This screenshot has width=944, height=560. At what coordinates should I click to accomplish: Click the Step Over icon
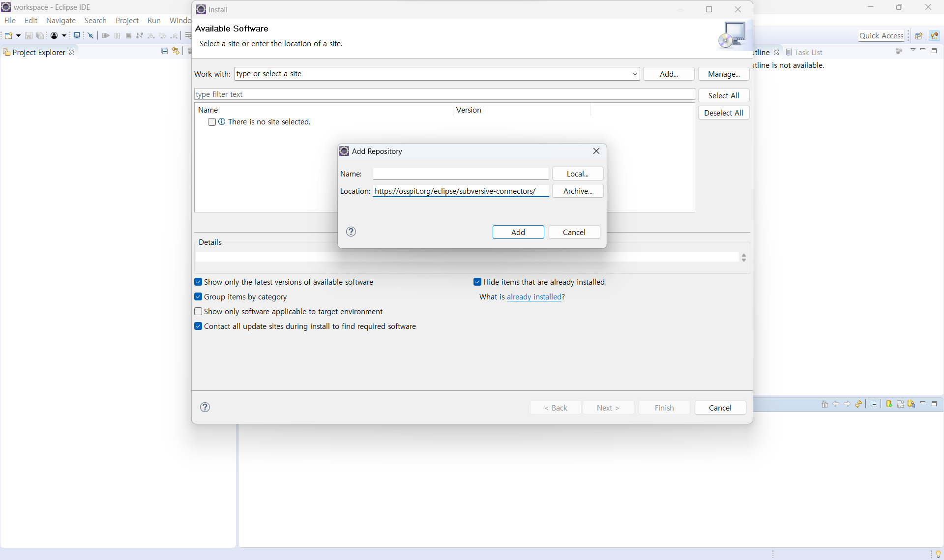[x=163, y=35]
